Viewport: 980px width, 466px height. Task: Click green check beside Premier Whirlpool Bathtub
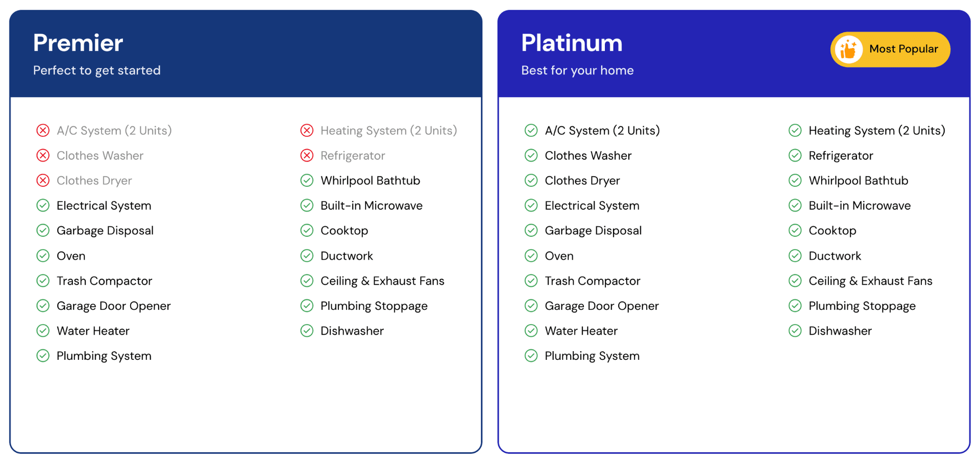pyautogui.click(x=307, y=181)
